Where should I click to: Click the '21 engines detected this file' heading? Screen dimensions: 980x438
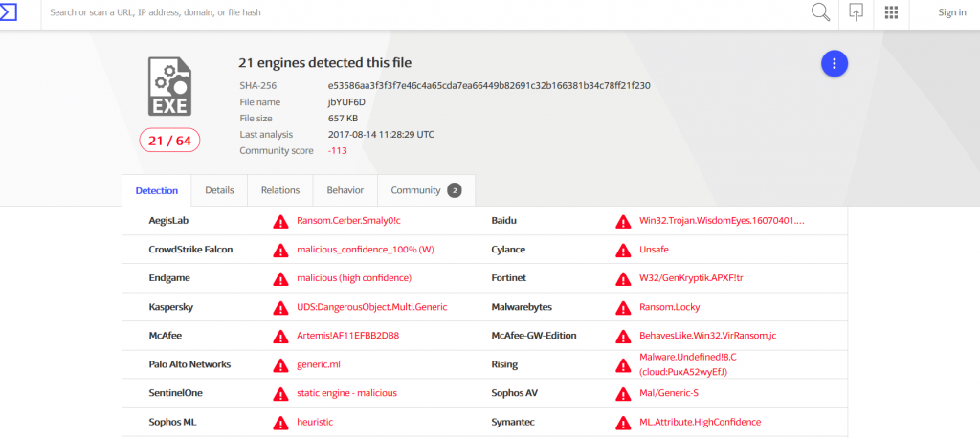[325, 63]
